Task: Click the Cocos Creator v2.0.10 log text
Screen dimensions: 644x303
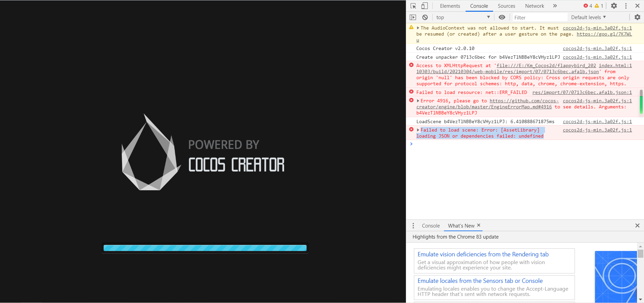Action: pos(445,49)
